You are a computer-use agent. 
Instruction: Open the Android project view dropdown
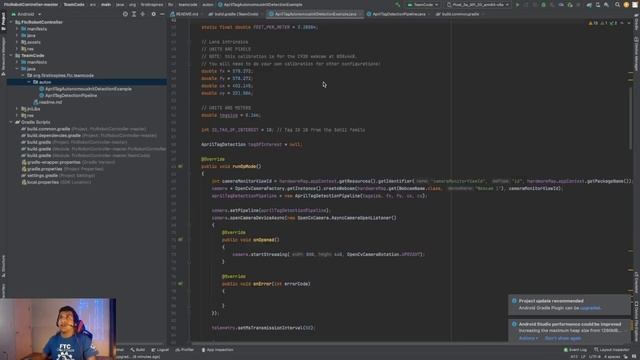[x=27, y=14]
